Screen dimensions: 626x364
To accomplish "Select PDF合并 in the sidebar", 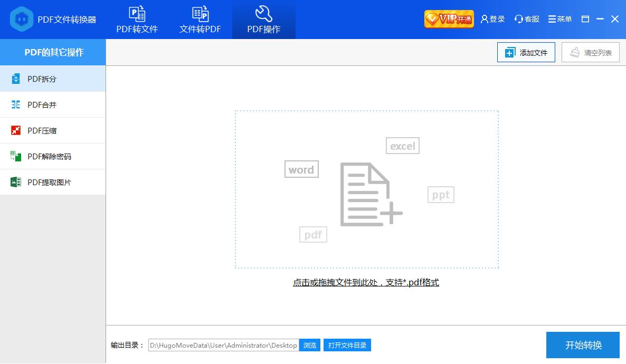I will click(53, 104).
